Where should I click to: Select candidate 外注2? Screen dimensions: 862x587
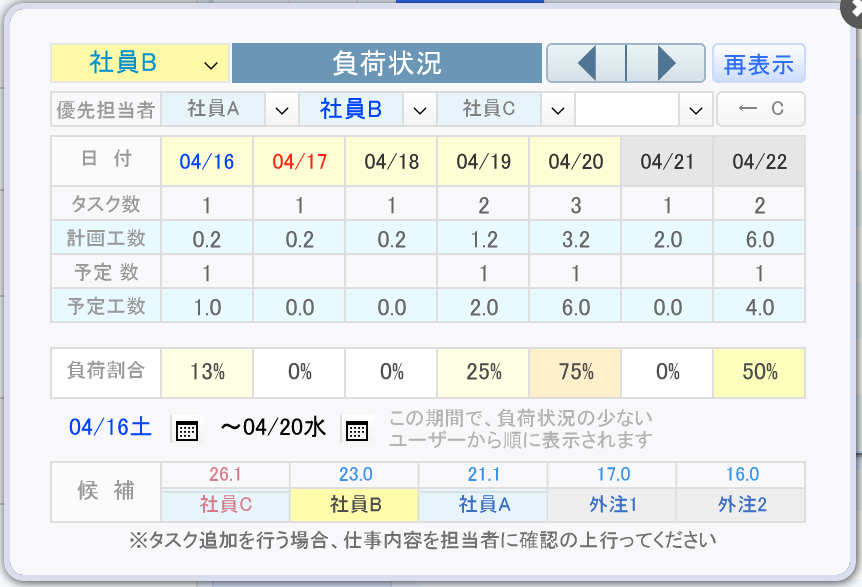pyautogui.click(x=742, y=504)
